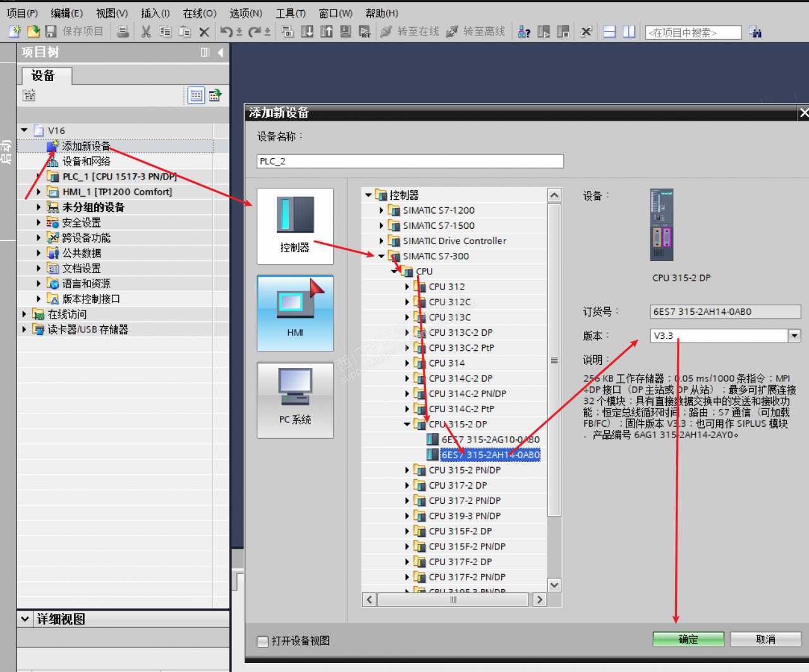Click the split editor vertically icon
This screenshot has width=809, height=672.
pyautogui.click(x=629, y=31)
